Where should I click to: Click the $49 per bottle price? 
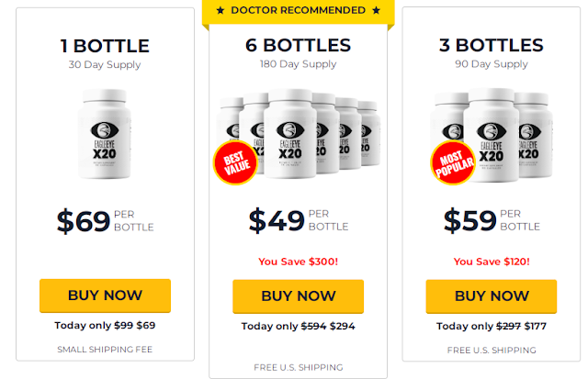(x=298, y=220)
